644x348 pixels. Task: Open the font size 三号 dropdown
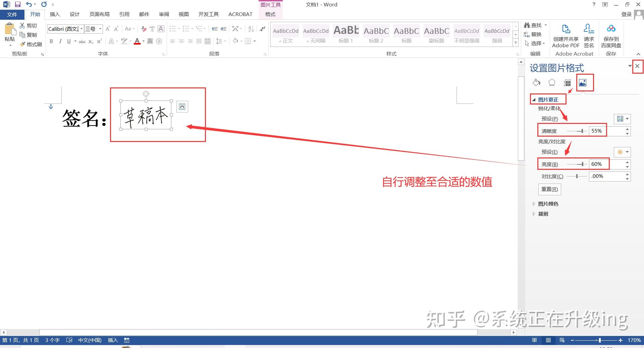pos(100,29)
